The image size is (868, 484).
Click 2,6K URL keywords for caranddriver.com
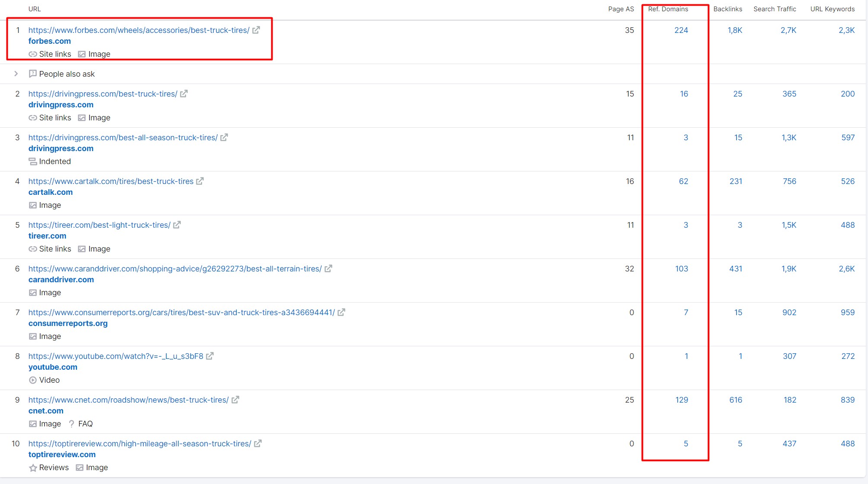[847, 268]
